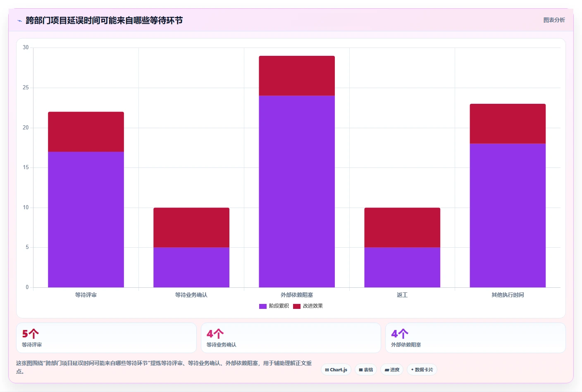Viewport: 582px width, 392px height.
Task: Click the legend text 阶段累积
Action: (279, 306)
